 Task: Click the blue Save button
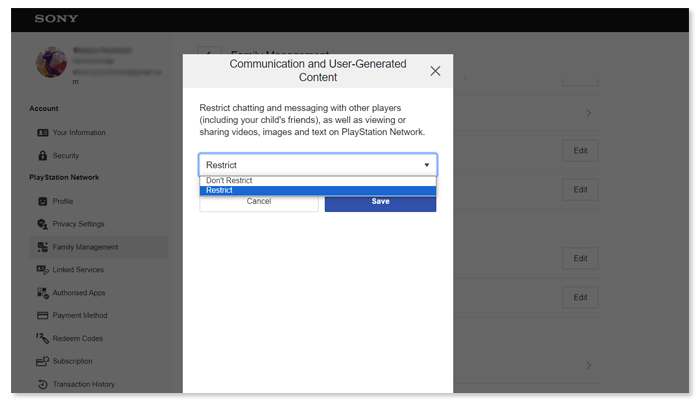(x=380, y=202)
